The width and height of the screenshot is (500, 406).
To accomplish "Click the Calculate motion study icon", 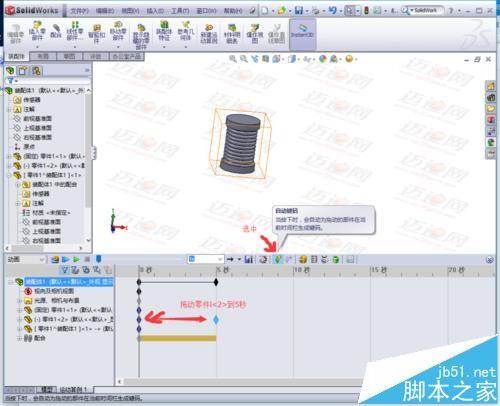I will (x=55, y=259).
